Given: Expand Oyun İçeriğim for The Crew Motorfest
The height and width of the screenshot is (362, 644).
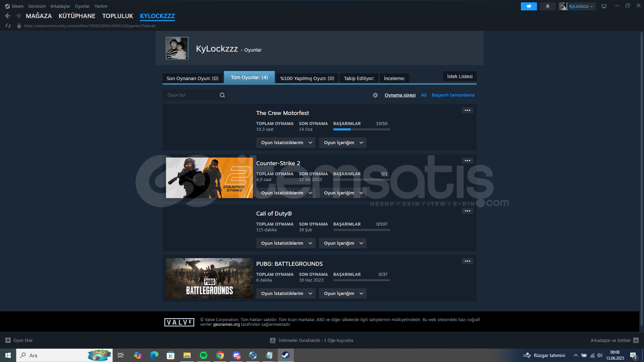Looking at the screenshot, I should [x=342, y=143].
